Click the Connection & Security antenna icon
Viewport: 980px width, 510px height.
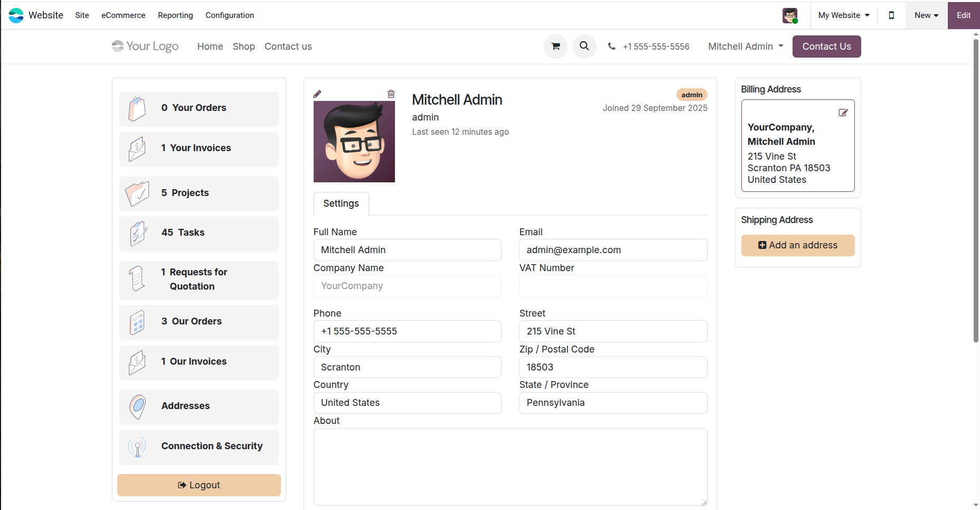click(137, 447)
